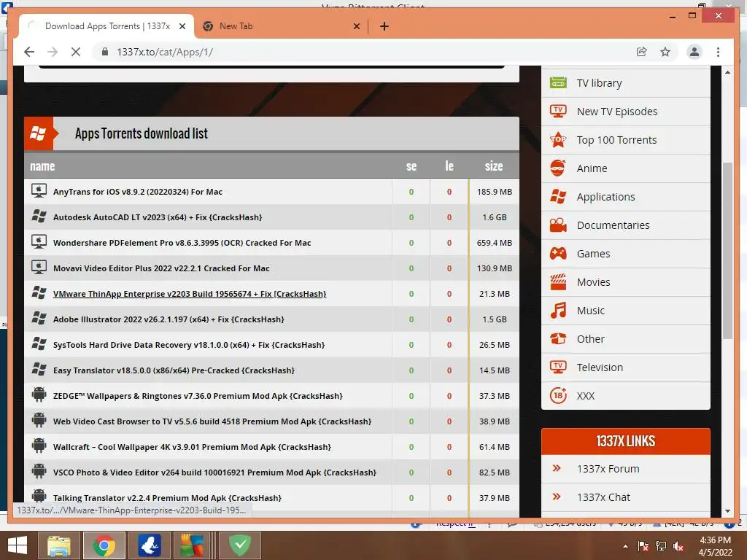This screenshot has width=747, height=560.
Task: Click the share page icon in address bar
Action: pos(642,52)
